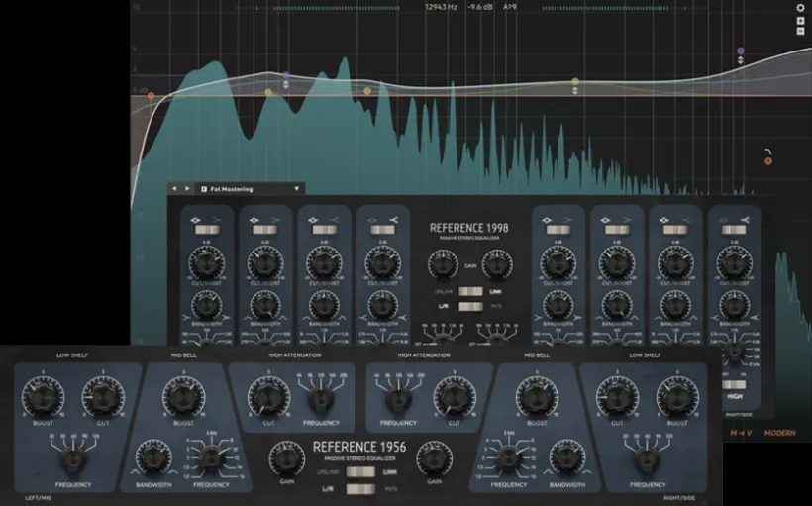
Task: Click right GAIN knob on Reference 1998
Action: tap(498, 264)
